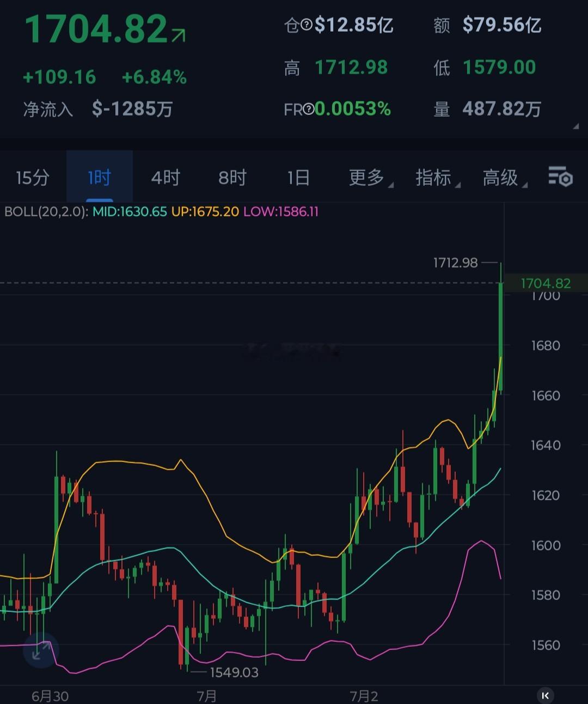Tap the green 1704.82 price axis tag

point(546,283)
